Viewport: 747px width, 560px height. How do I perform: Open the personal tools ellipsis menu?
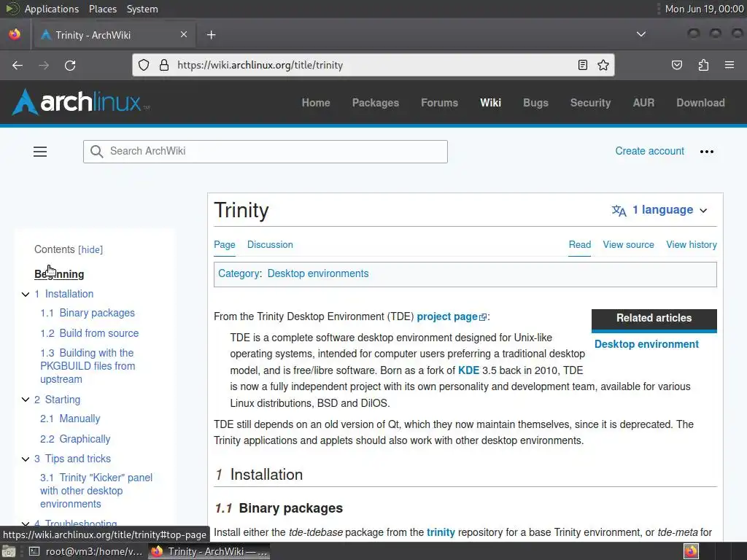point(706,152)
